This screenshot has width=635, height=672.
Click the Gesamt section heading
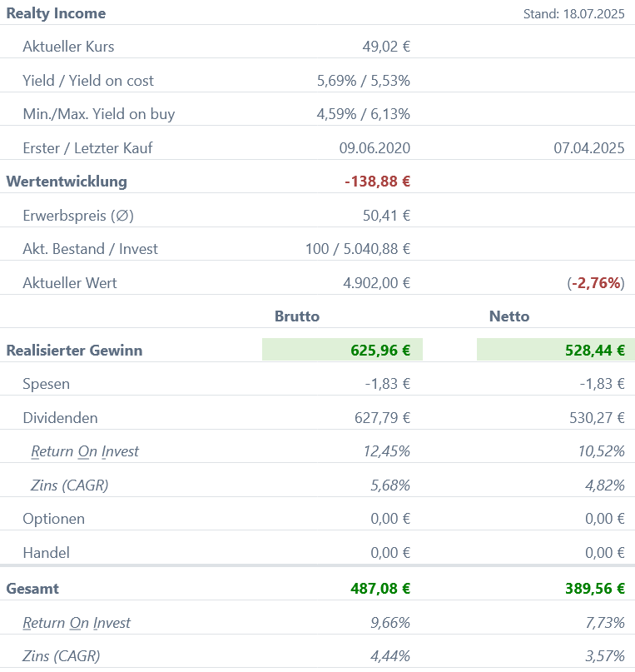32,589
